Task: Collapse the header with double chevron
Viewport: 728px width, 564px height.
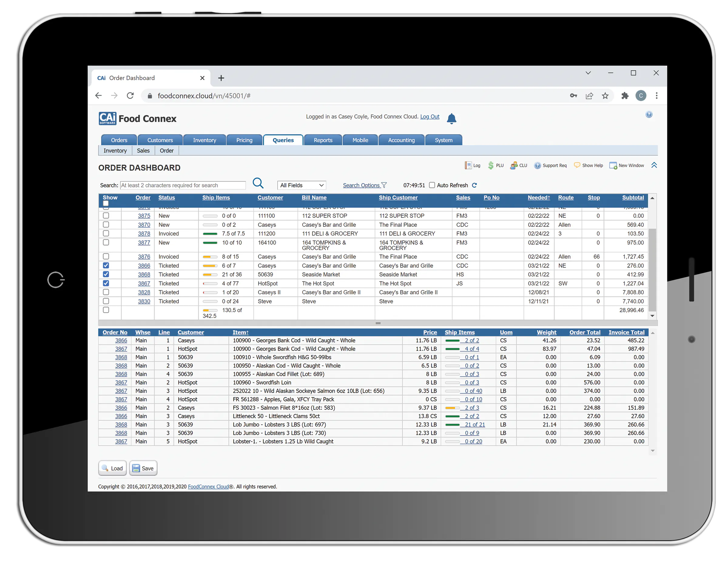Action: (654, 165)
